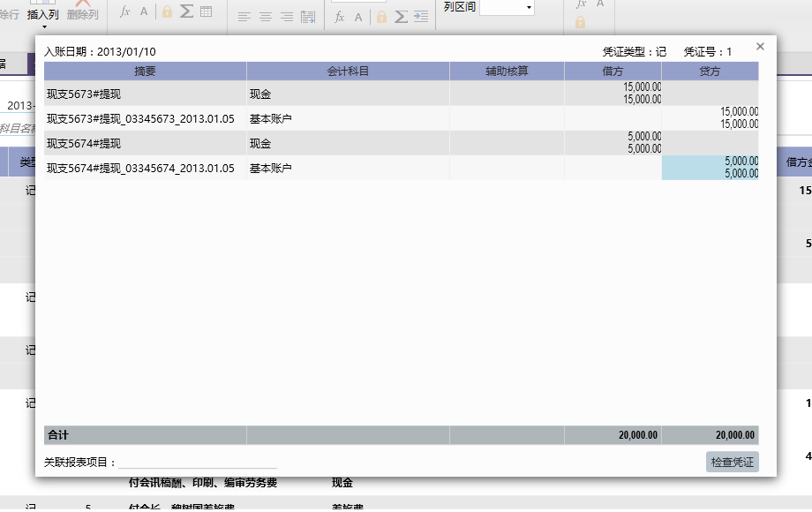The height and width of the screenshot is (512, 812).
Task: Click the 摘要 column header
Action: (145, 72)
